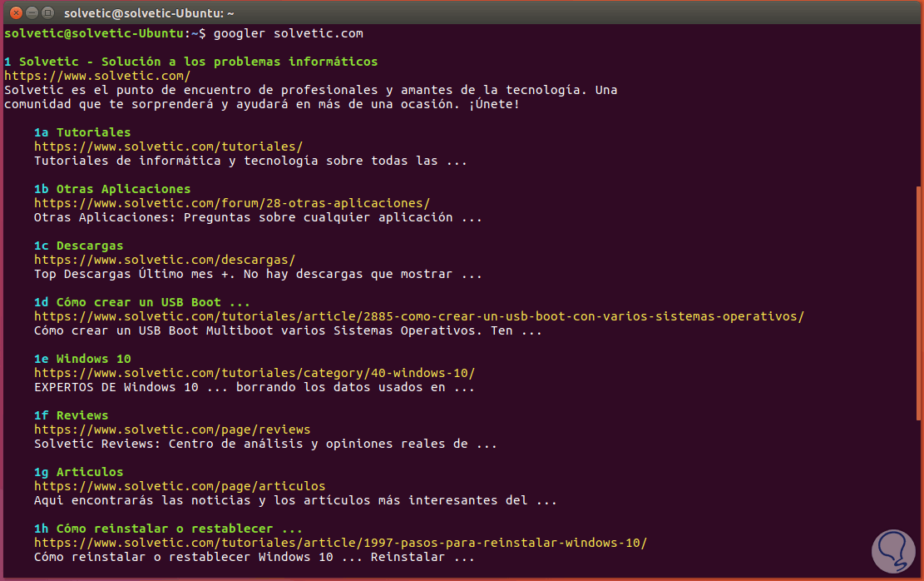Click the 'USB Boot Multiboot varios Sistemas' description

click(x=288, y=330)
